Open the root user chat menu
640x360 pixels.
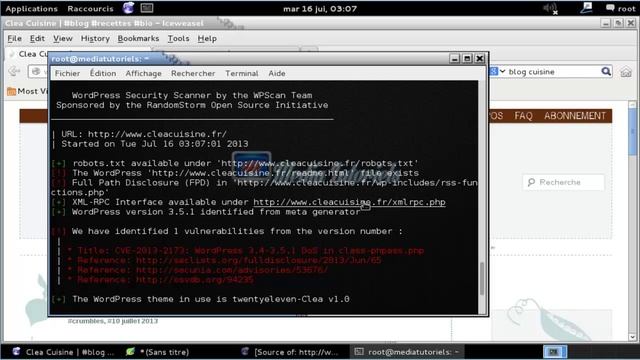click(621, 8)
